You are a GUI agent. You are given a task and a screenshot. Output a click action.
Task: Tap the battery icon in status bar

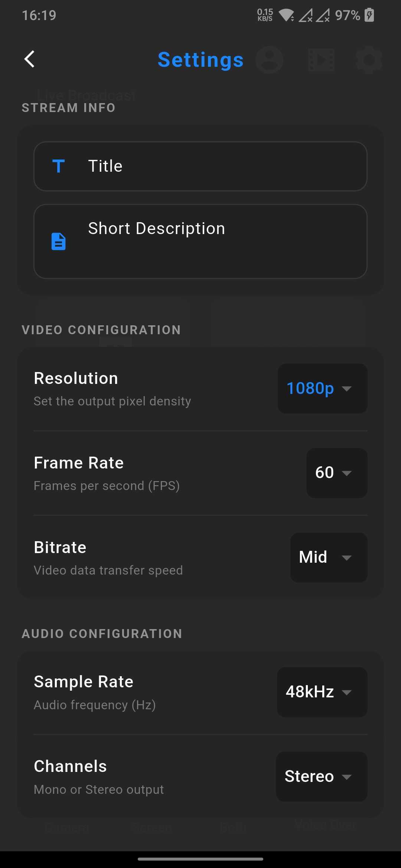pyautogui.click(x=369, y=15)
